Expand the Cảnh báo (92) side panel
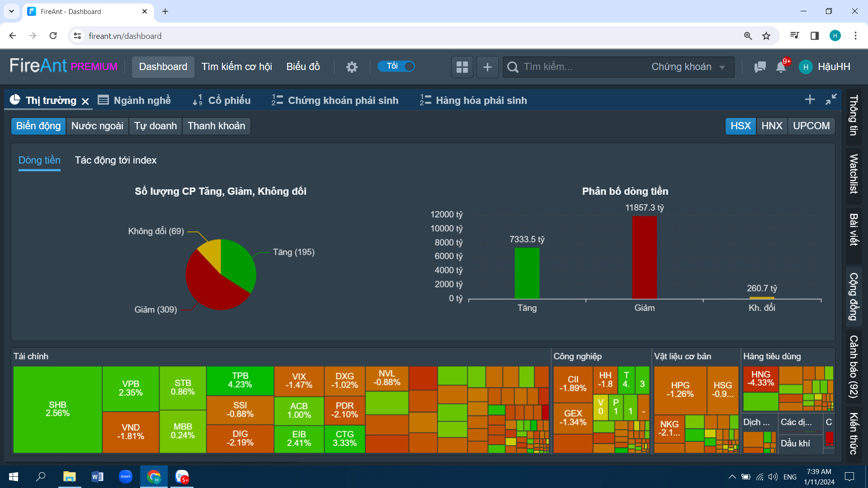The width and height of the screenshot is (868, 488). point(854,366)
